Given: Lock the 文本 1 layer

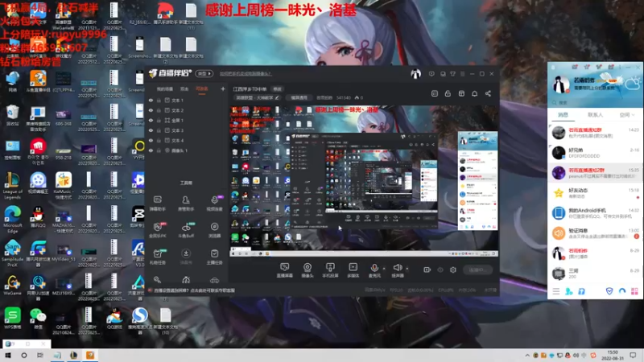Looking at the screenshot, I should (x=159, y=100).
